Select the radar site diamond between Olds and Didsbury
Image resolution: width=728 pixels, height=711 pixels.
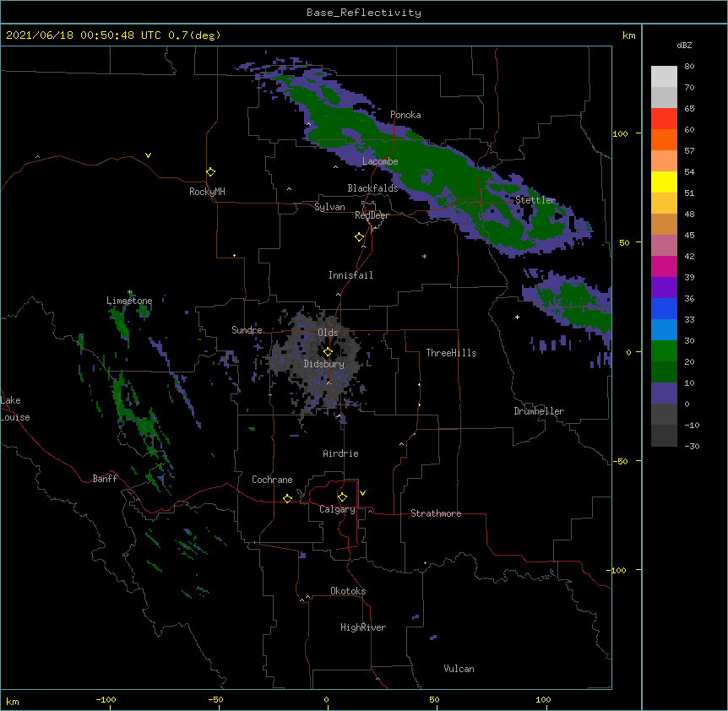tap(328, 352)
